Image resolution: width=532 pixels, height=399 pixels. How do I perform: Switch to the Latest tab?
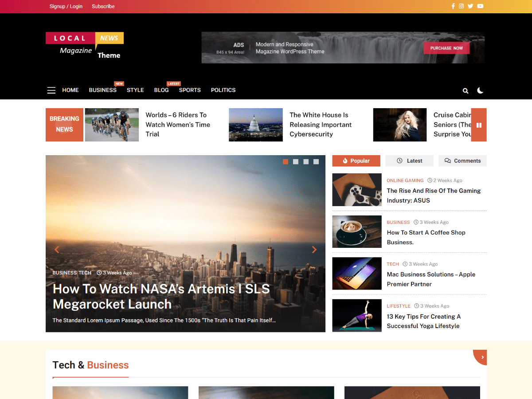[409, 160]
